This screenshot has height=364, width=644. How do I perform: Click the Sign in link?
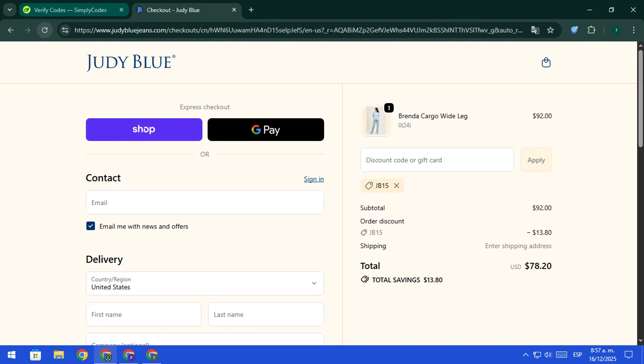[314, 179]
